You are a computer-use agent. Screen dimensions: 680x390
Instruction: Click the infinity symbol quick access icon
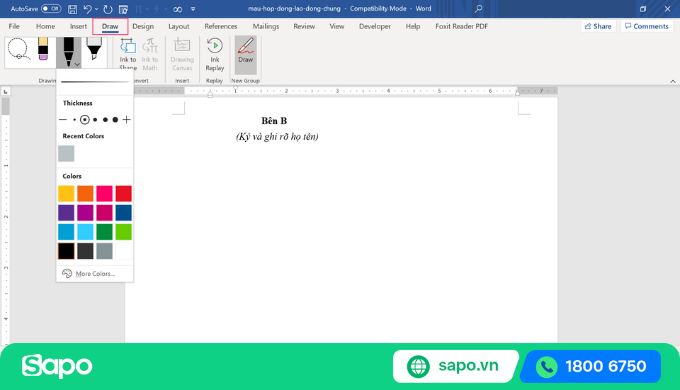(177, 9)
